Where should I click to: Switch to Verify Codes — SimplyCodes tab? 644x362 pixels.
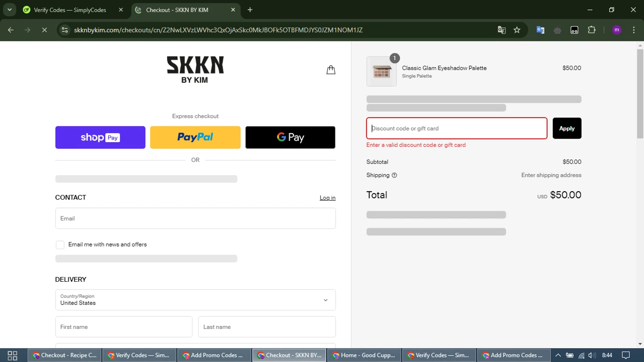[x=73, y=9]
